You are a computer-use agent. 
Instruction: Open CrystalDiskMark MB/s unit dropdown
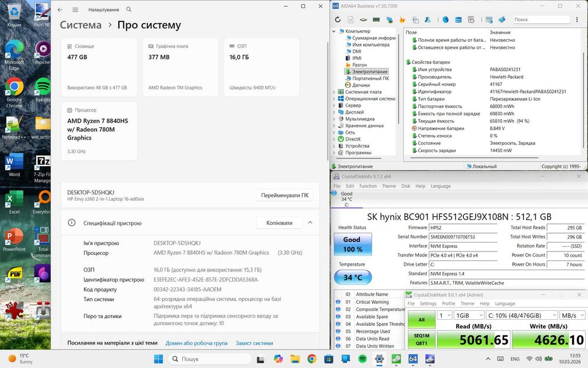click(572, 316)
